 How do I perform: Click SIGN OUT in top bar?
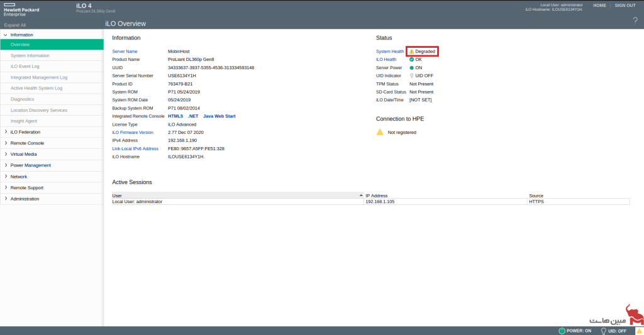[x=625, y=5]
